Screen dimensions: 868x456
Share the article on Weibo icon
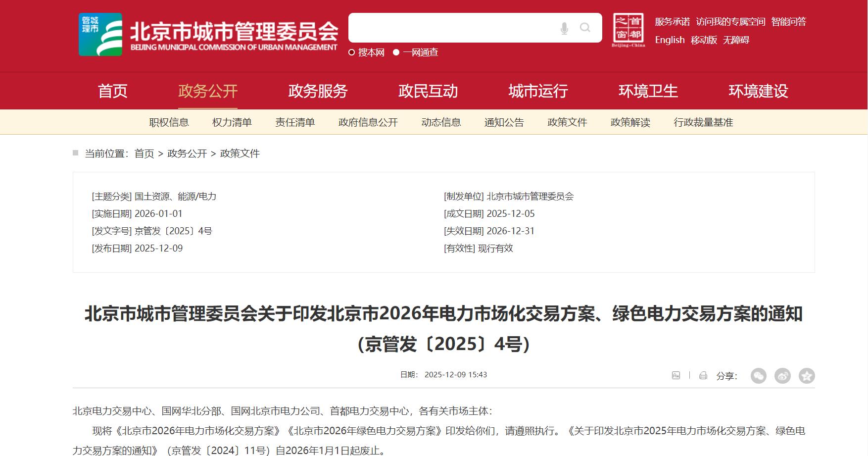click(x=782, y=376)
